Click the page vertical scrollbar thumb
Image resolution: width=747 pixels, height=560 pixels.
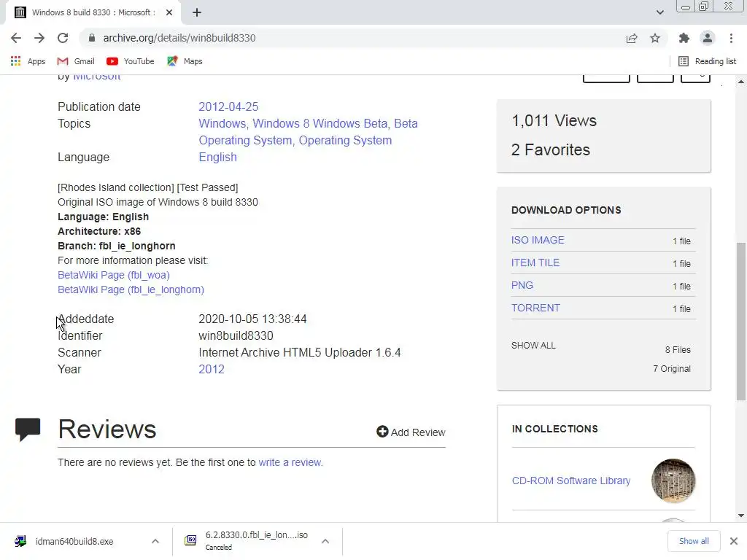click(x=741, y=322)
